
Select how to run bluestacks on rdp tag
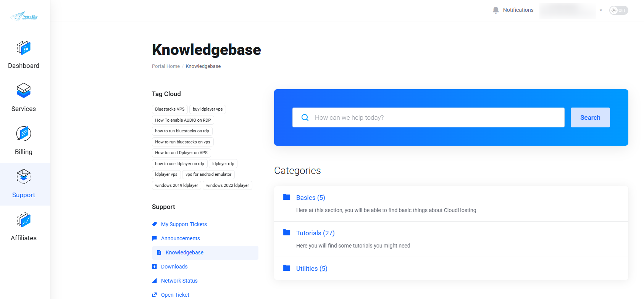[182, 131]
